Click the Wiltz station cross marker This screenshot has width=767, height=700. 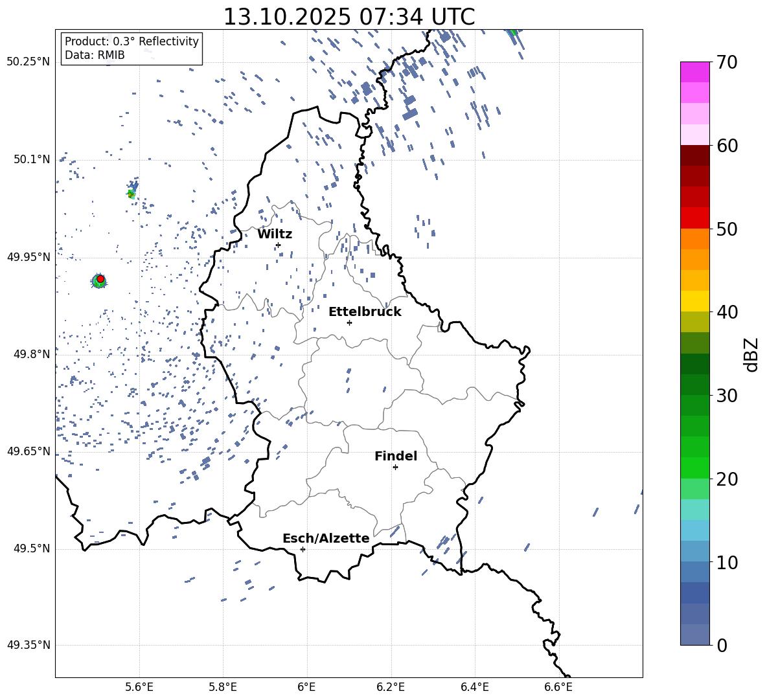tap(278, 245)
